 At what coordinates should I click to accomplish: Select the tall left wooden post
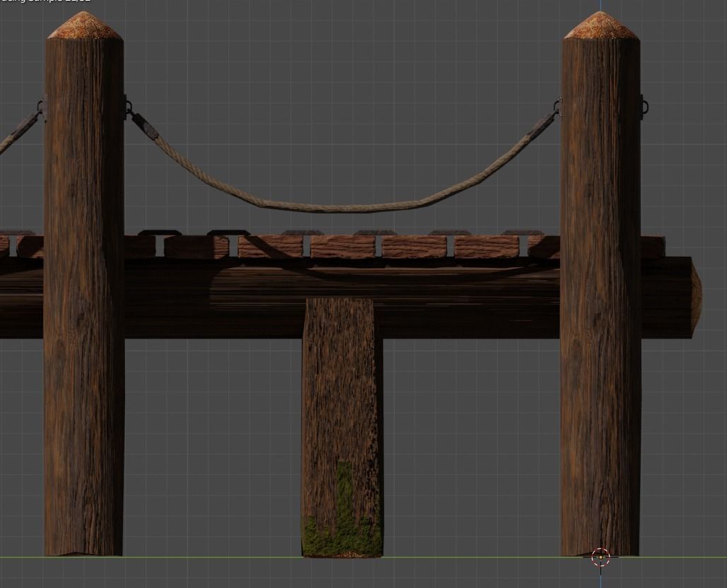tap(84, 283)
